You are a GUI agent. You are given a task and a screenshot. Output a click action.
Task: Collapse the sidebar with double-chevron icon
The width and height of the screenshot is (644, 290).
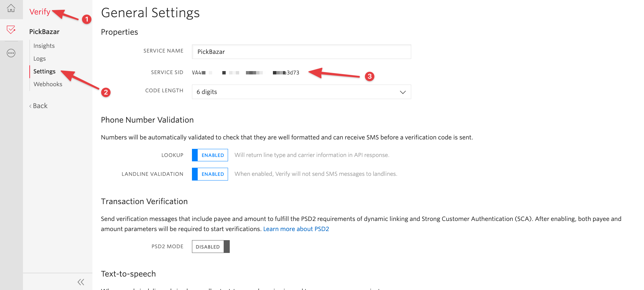point(81,282)
